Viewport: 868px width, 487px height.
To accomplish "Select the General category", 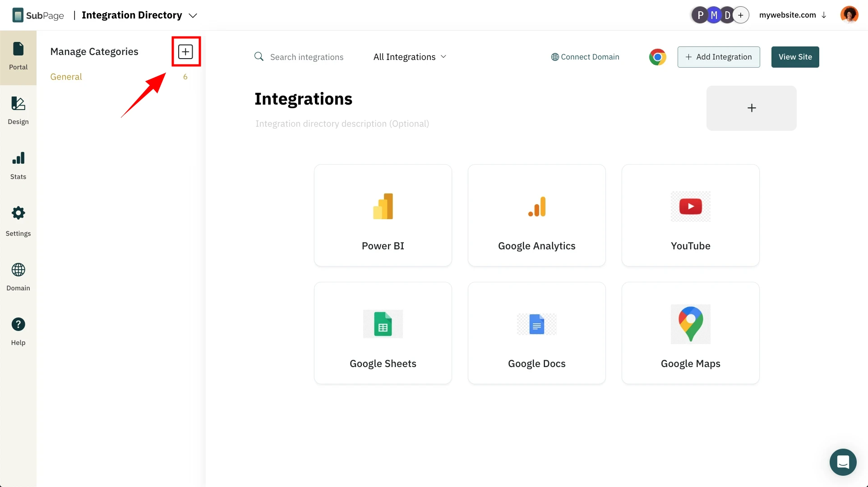I will [x=66, y=77].
